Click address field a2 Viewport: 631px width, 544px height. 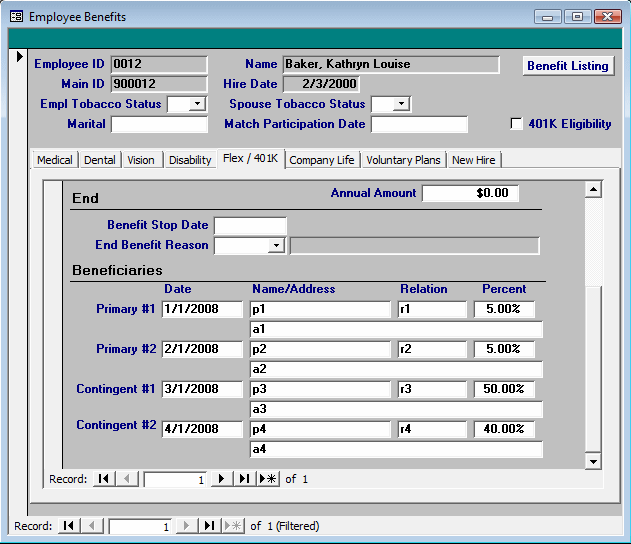(396, 369)
